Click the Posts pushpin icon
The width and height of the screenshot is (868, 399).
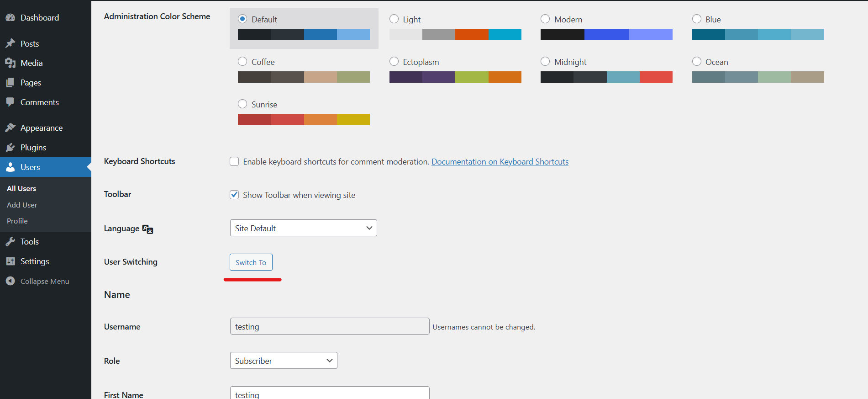(11, 43)
